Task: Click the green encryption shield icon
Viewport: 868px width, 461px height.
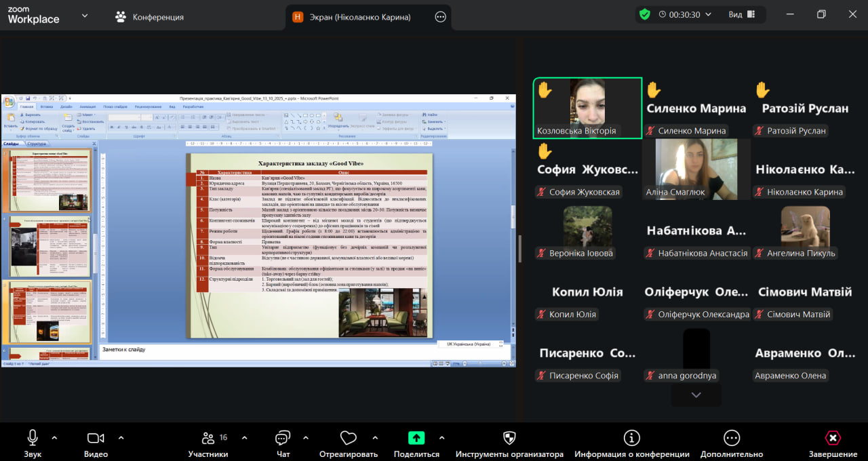Action: (x=644, y=14)
